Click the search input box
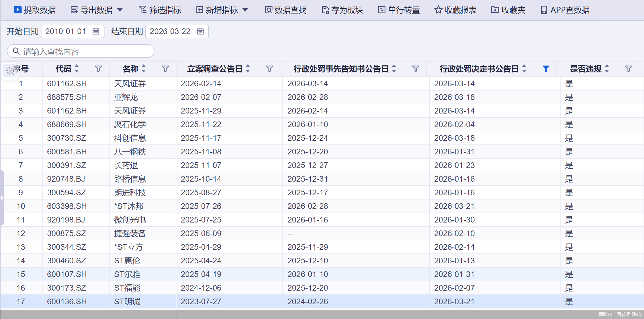 (80, 51)
